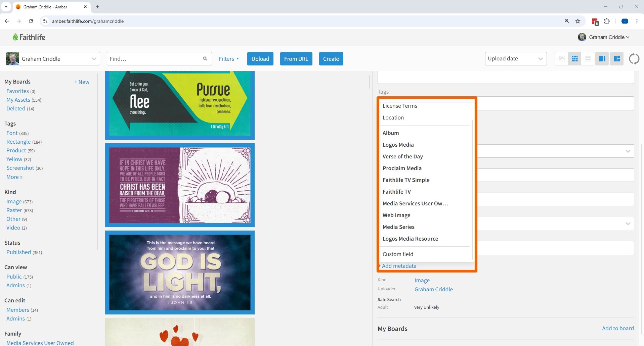
Task: Click the red extension icon with badge
Action: [595, 22]
